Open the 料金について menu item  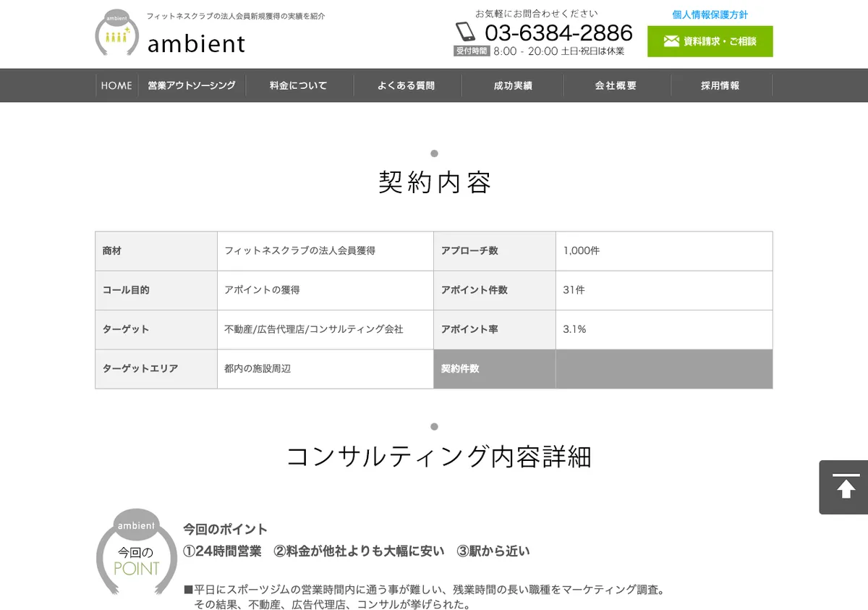(x=299, y=85)
